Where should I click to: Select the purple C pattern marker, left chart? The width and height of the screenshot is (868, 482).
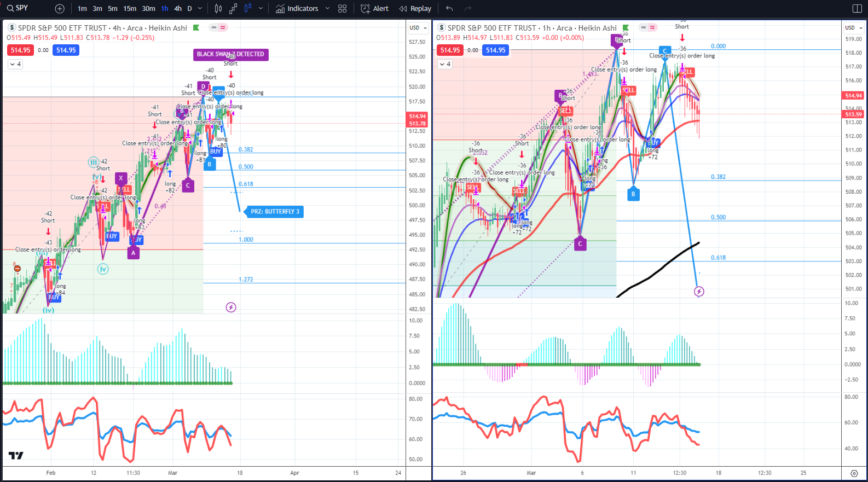click(188, 185)
